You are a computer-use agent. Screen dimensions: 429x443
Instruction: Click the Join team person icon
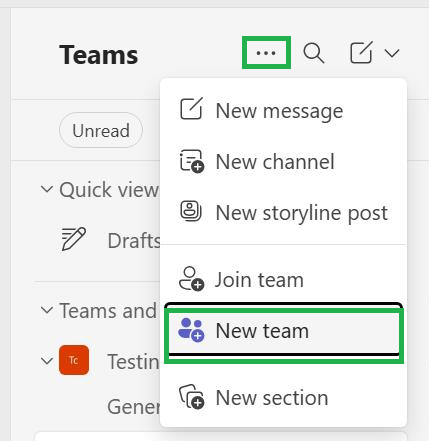191,279
